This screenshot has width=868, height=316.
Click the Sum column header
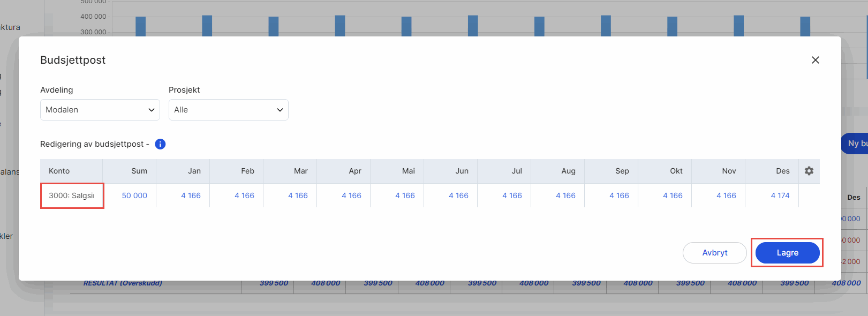coord(139,171)
